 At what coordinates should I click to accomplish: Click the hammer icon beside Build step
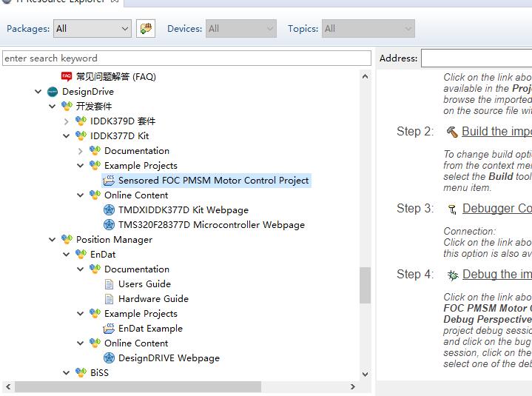[x=452, y=132]
